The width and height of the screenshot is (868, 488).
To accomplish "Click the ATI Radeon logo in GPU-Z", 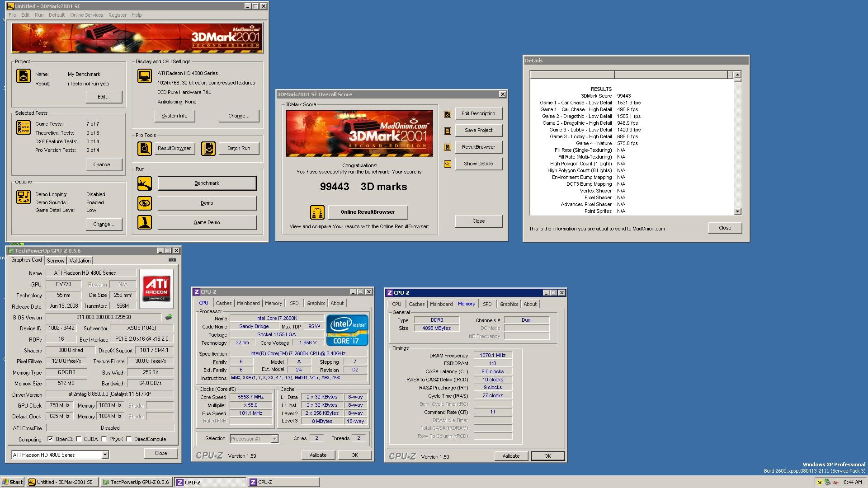I will click(156, 289).
